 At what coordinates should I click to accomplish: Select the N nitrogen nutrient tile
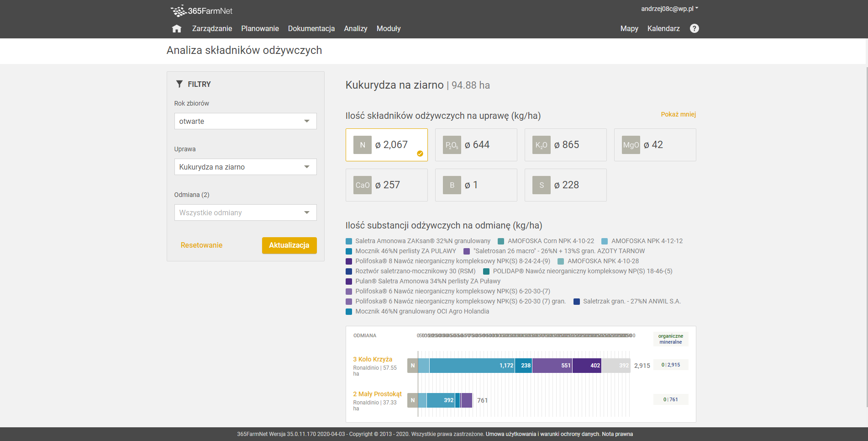click(x=386, y=145)
